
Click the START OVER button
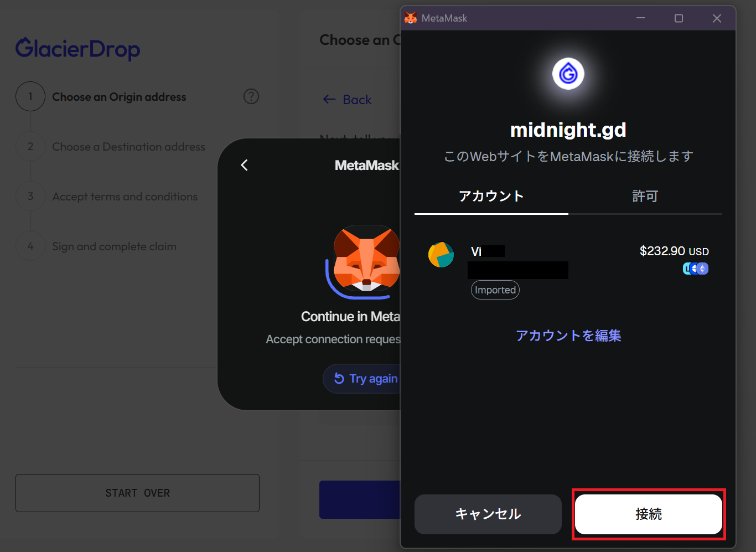(137, 493)
